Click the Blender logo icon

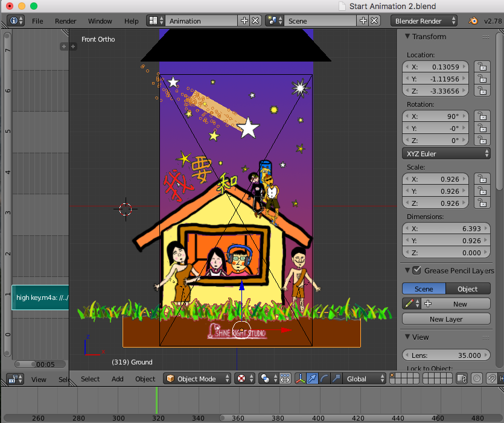(x=473, y=21)
